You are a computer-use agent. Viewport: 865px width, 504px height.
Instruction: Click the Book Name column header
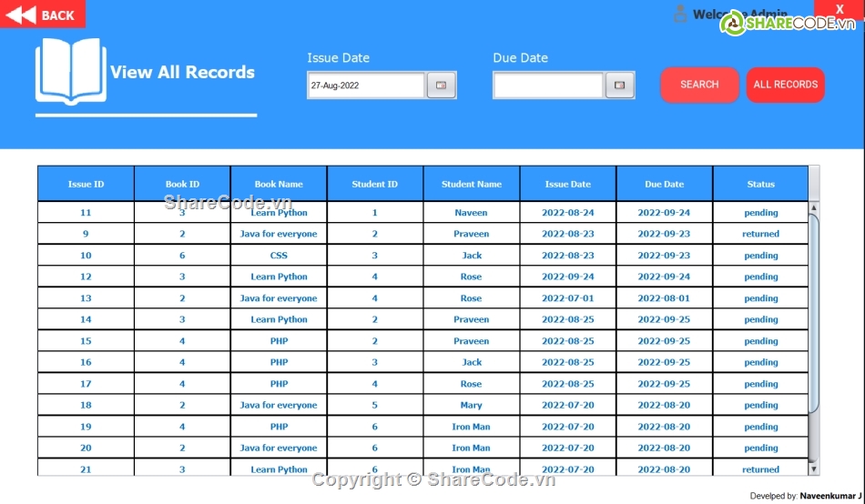pos(279,184)
